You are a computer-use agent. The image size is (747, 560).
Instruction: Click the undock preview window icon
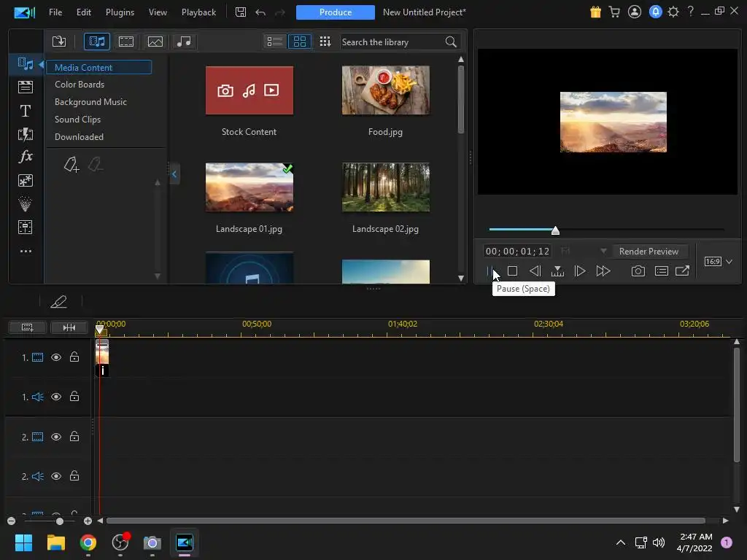(682, 271)
